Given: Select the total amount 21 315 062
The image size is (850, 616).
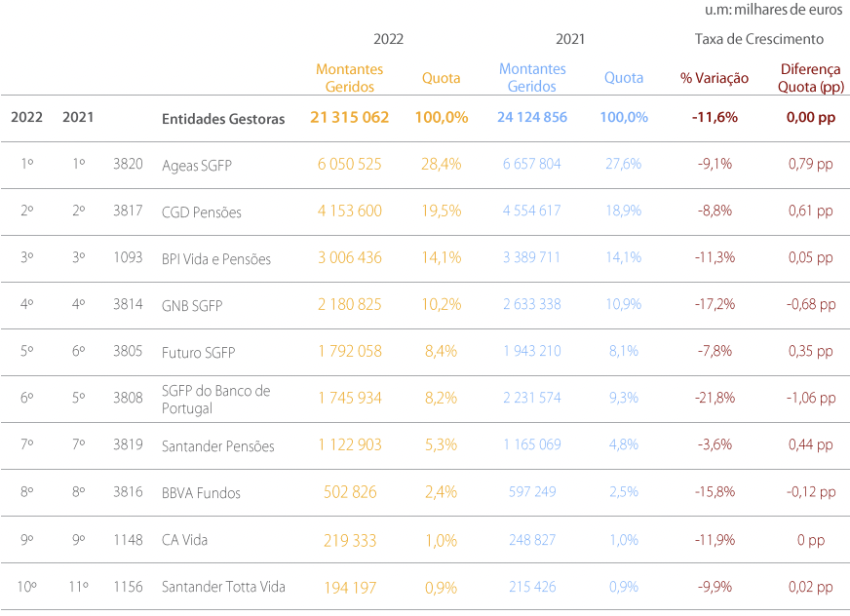Looking at the screenshot, I should [349, 117].
